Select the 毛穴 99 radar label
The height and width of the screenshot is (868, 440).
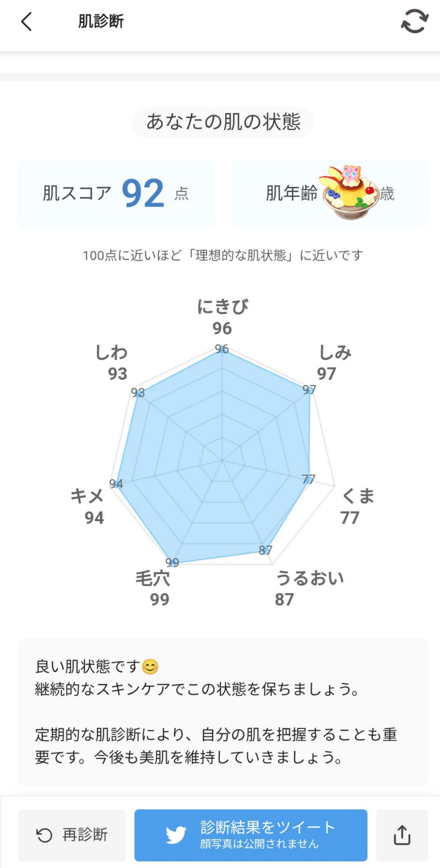pyautogui.click(x=153, y=588)
